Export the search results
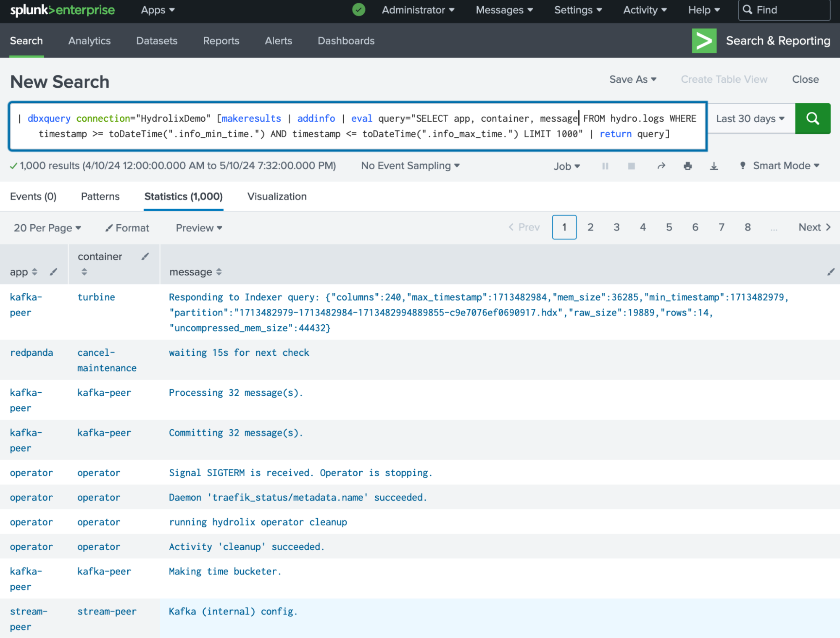 714,166
